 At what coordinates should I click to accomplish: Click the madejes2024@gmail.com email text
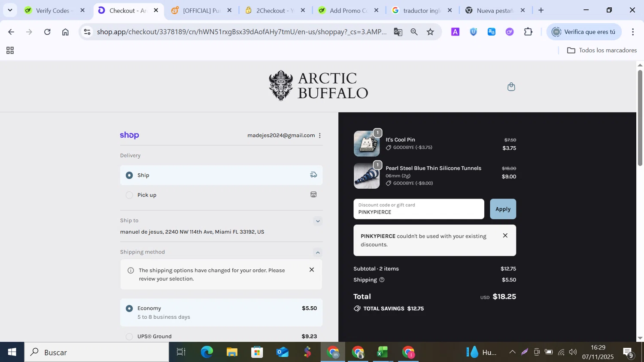pyautogui.click(x=281, y=135)
